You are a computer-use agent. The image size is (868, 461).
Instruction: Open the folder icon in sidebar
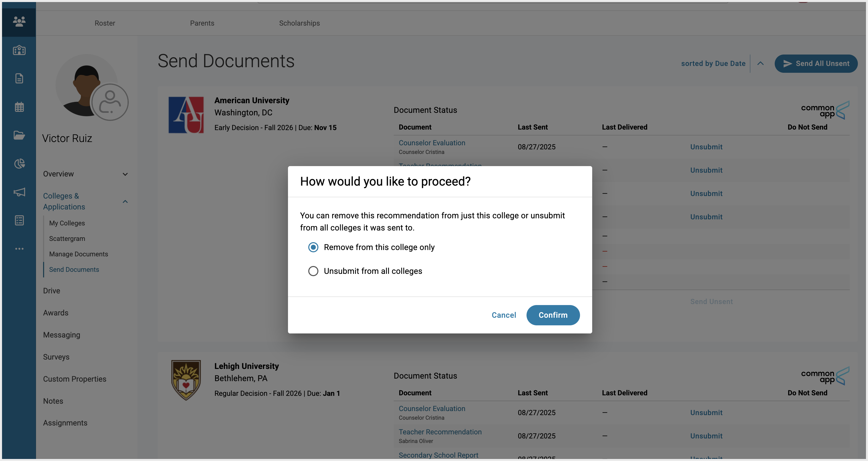[x=19, y=135]
